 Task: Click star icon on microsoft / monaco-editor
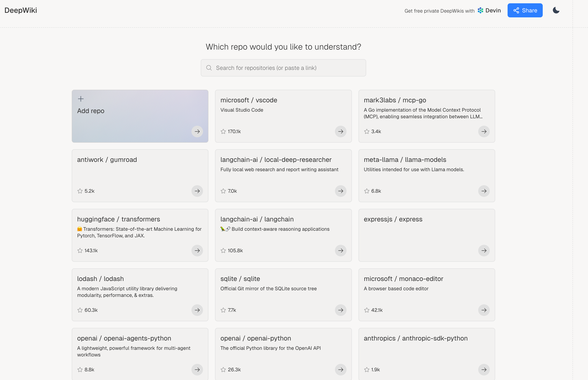367,310
